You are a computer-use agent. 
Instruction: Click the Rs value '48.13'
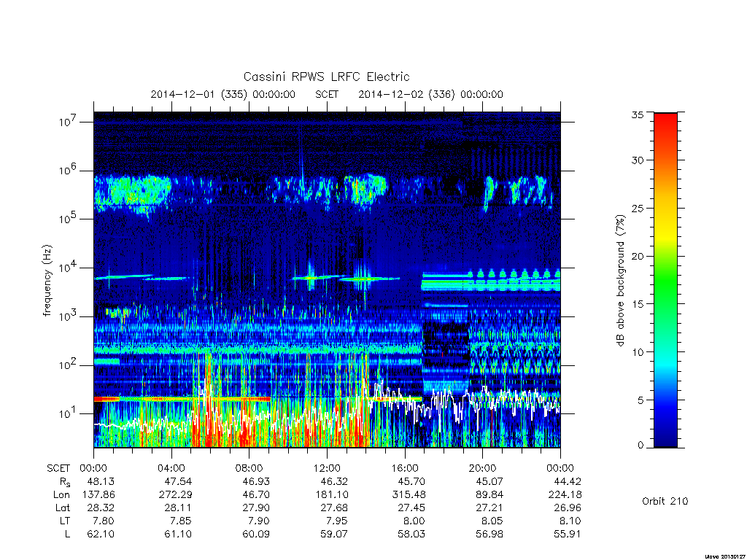(101, 481)
